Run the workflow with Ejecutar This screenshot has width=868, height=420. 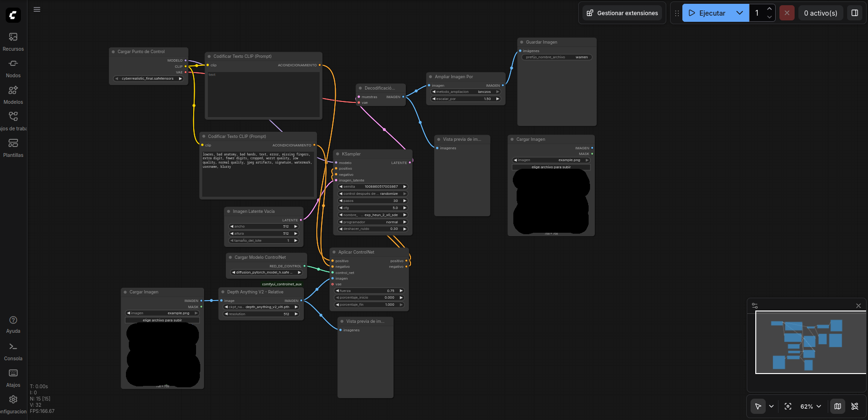[x=707, y=13]
